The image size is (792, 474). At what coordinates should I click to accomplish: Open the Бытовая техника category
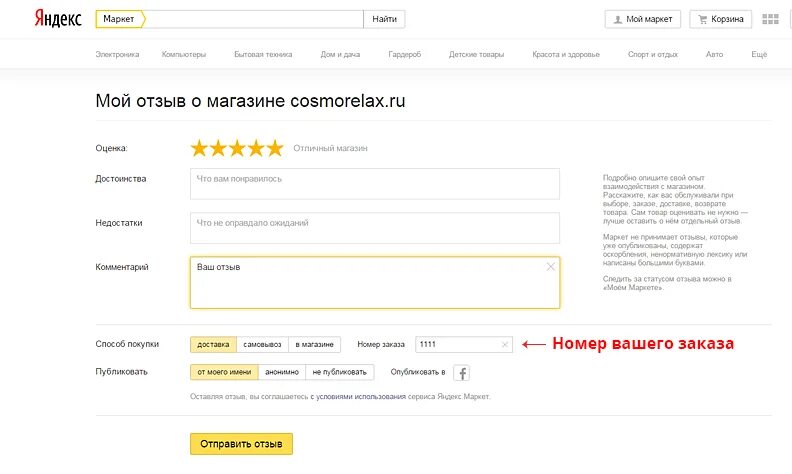[x=263, y=54]
